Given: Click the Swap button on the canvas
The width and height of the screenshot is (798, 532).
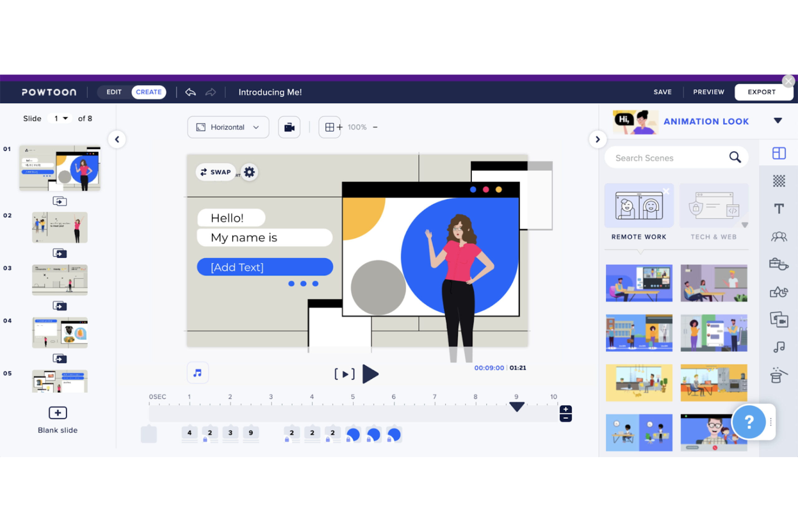Looking at the screenshot, I should pos(215,171).
